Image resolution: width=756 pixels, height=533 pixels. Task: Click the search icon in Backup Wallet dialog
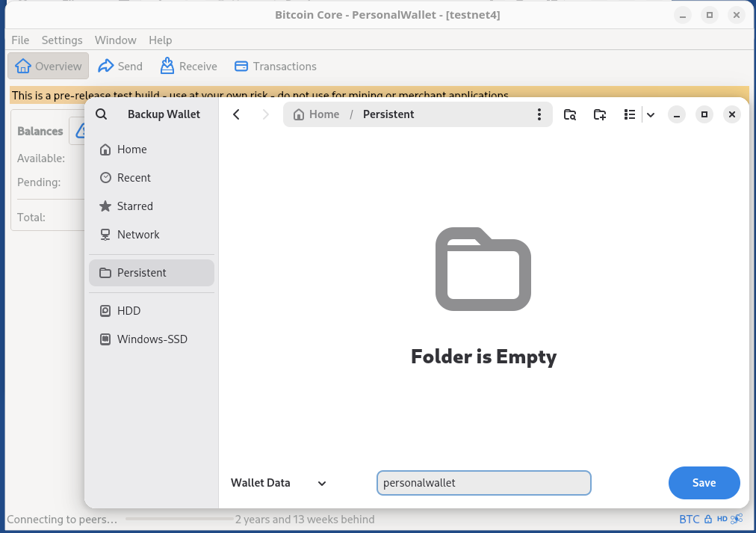(x=102, y=114)
